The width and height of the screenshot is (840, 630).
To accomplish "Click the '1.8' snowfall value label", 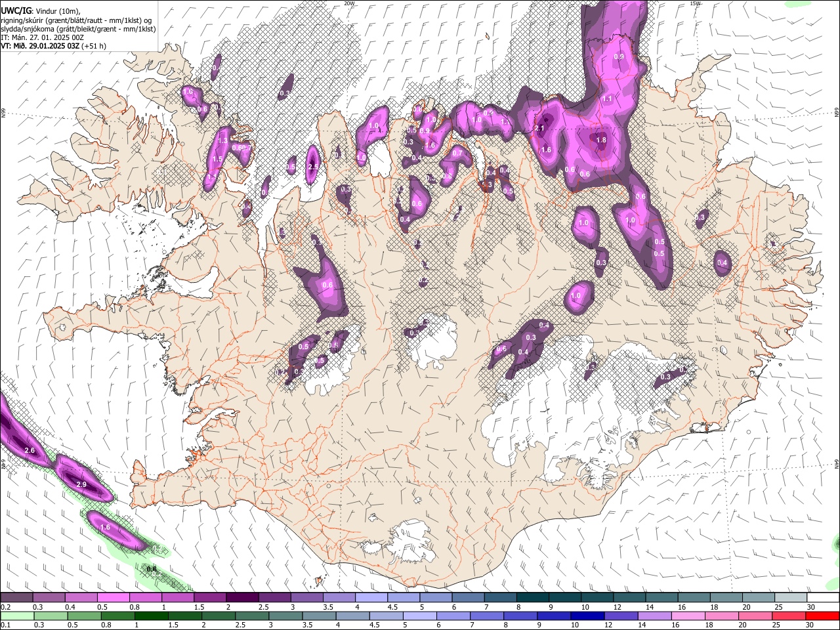I will click(601, 140).
